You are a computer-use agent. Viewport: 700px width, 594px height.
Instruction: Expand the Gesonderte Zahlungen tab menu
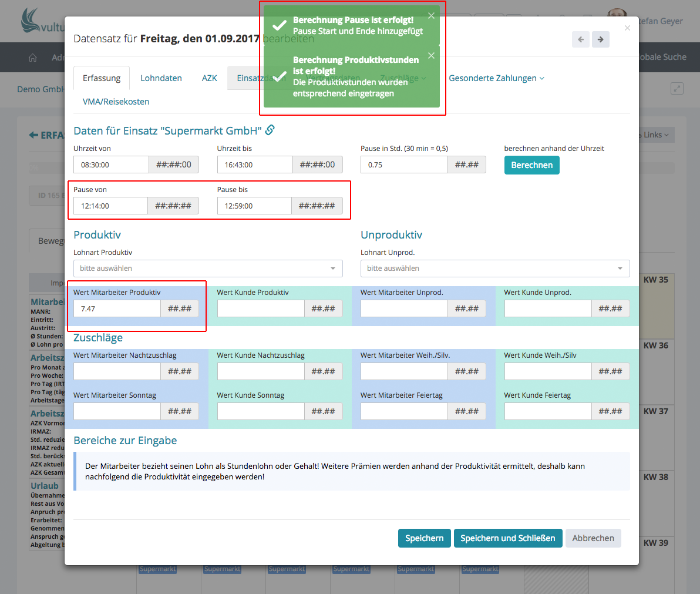496,78
